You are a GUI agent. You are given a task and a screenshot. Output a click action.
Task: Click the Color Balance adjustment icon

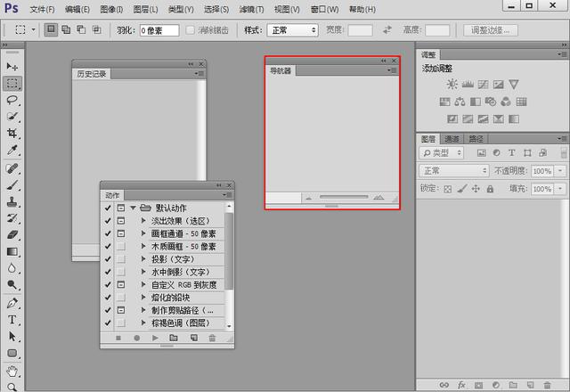tap(460, 102)
